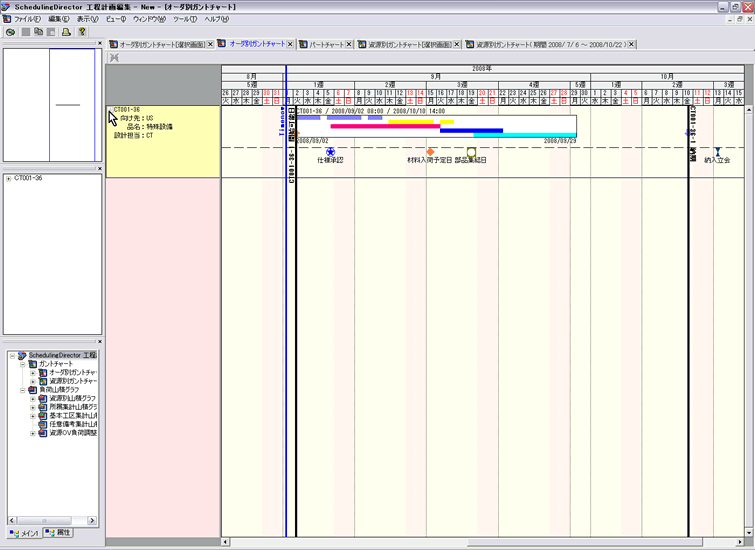Open the ヘルプ(H) menu

pos(217,19)
